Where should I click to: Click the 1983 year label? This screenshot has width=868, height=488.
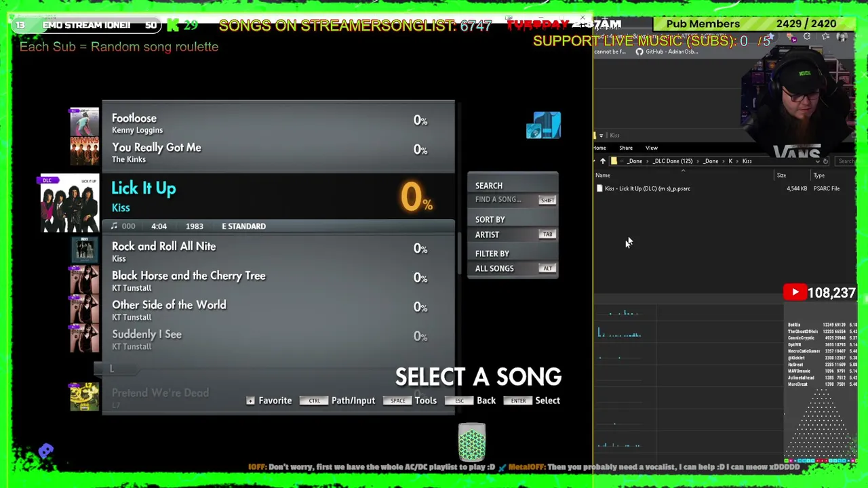click(x=194, y=226)
